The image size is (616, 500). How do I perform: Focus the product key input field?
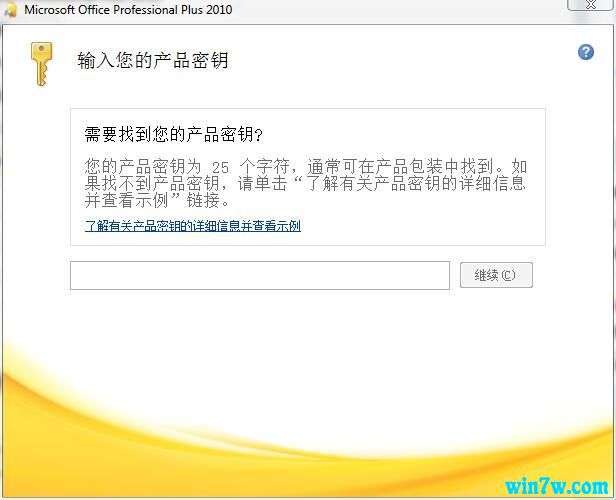(x=260, y=275)
